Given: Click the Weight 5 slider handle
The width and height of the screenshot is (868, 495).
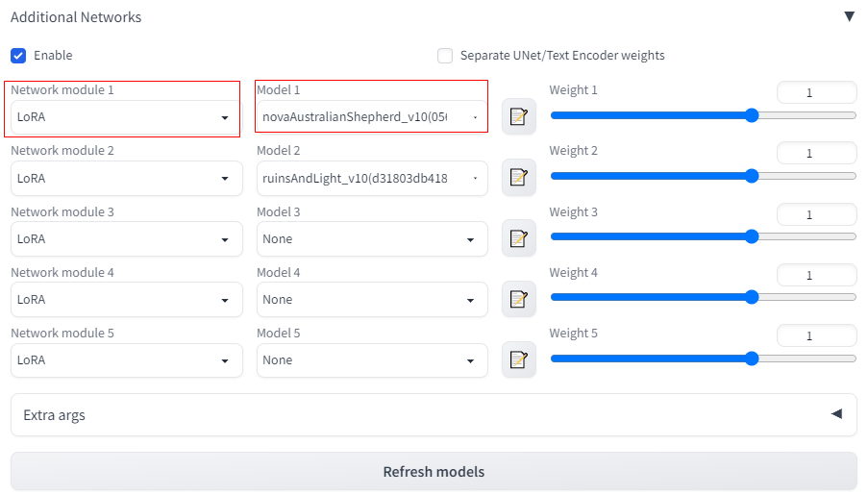Looking at the screenshot, I should pos(752,359).
